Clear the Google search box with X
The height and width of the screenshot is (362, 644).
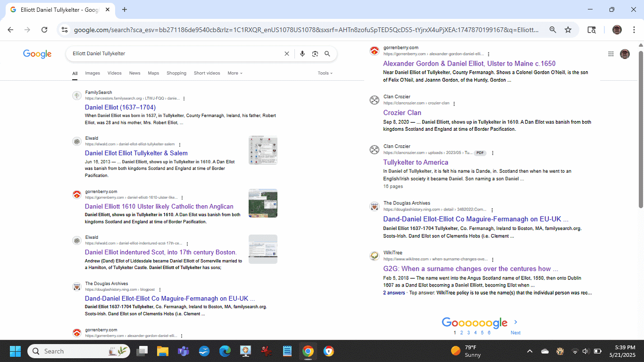(x=286, y=54)
